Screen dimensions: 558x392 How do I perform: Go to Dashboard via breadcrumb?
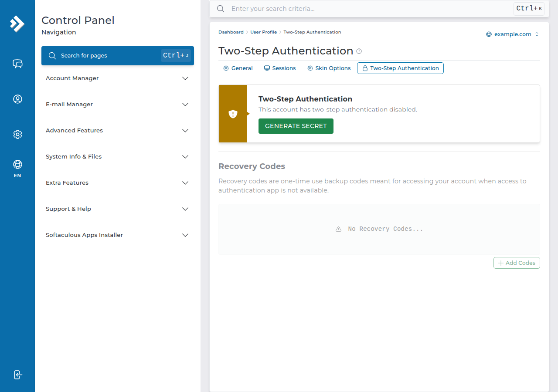click(x=231, y=32)
